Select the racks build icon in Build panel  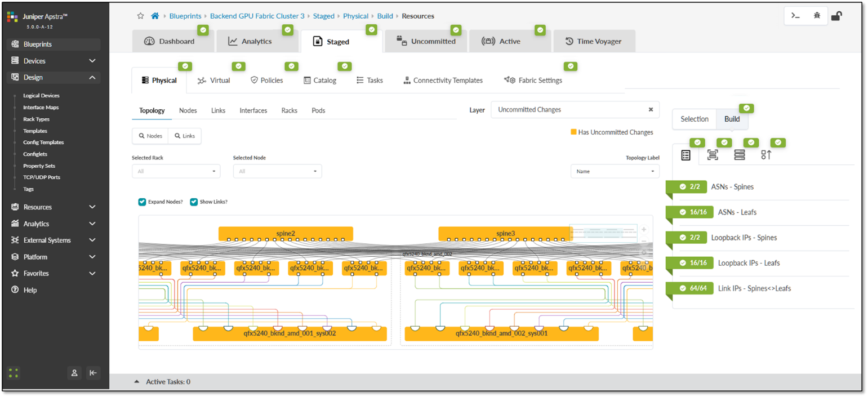(x=713, y=155)
